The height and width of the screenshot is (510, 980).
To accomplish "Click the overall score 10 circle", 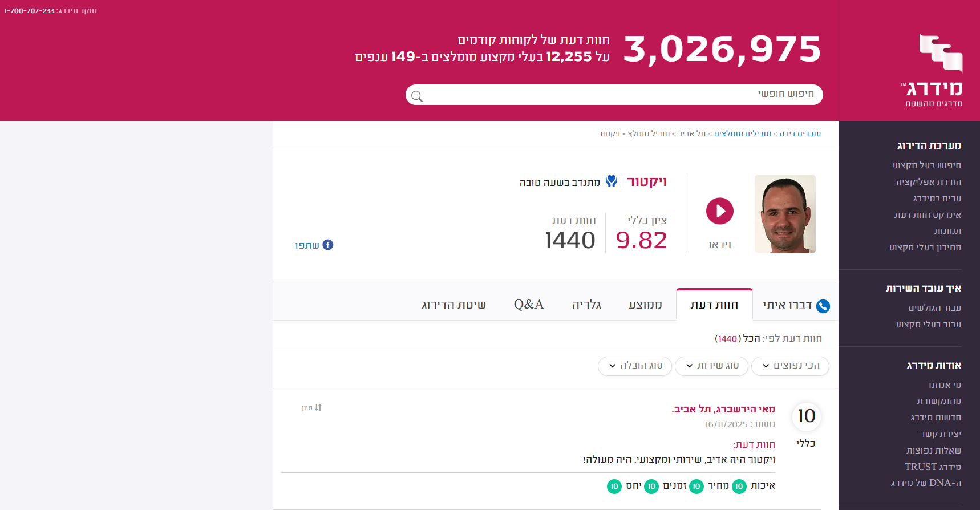I will 807,416.
